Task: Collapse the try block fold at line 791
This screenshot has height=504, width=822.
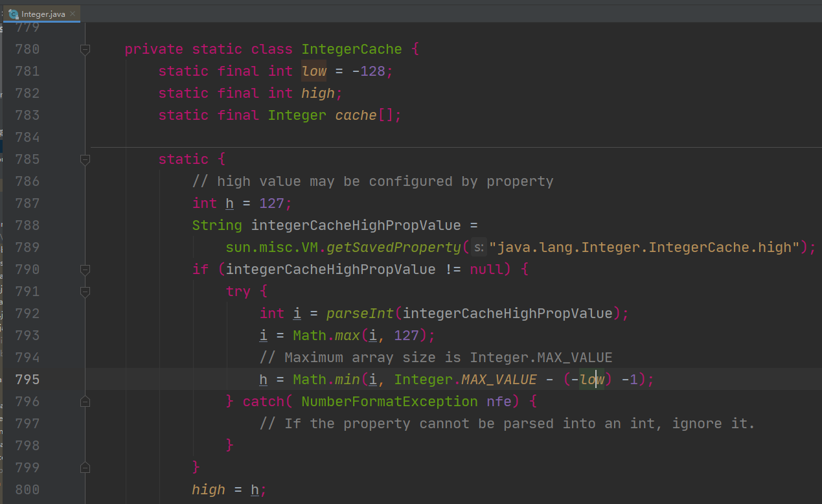Action: point(85,292)
